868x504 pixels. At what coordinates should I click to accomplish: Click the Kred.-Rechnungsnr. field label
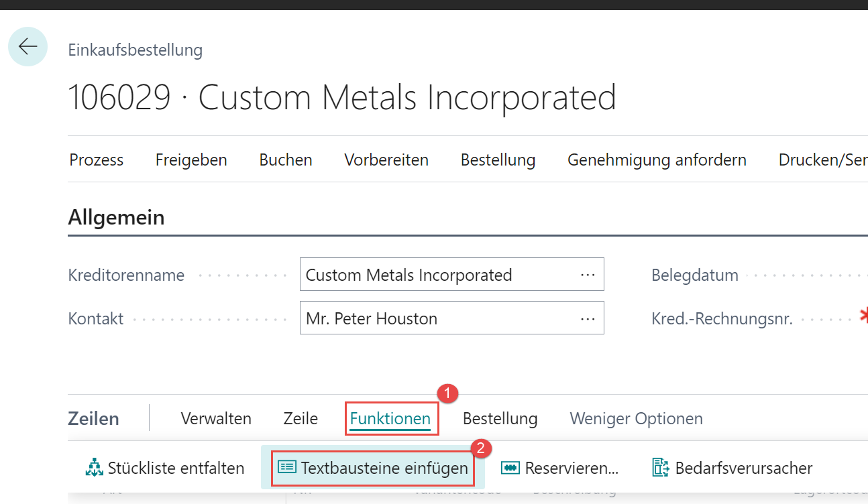click(x=722, y=319)
